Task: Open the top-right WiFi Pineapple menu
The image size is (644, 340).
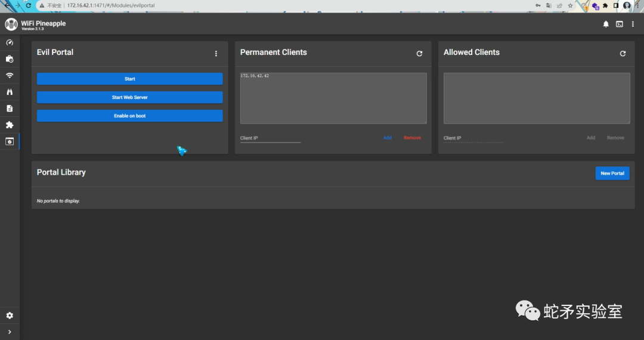Action: tap(633, 24)
